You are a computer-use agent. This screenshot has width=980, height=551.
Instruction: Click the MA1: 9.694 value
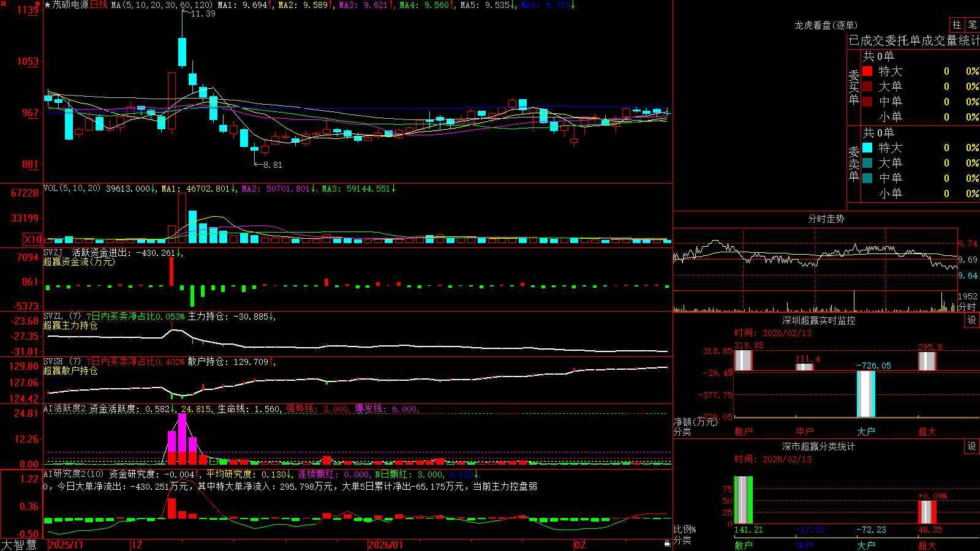pos(243,5)
